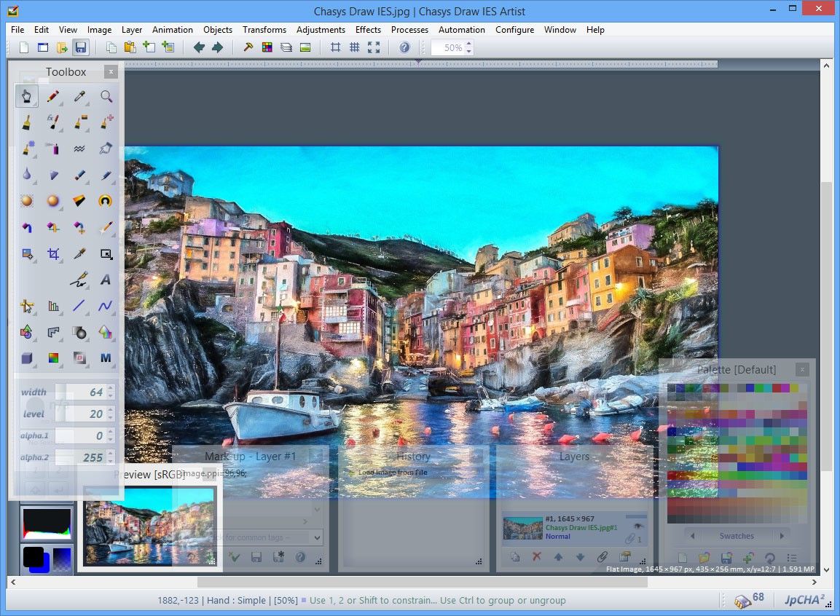
Task: Toggle full screen view in the toolbar
Action: click(x=374, y=47)
